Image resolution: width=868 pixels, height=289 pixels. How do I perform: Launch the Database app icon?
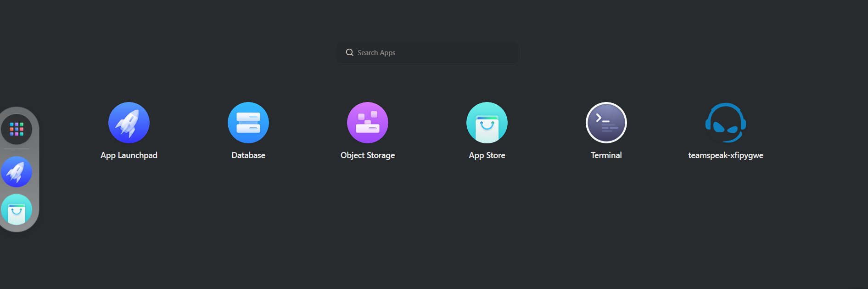click(248, 123)
